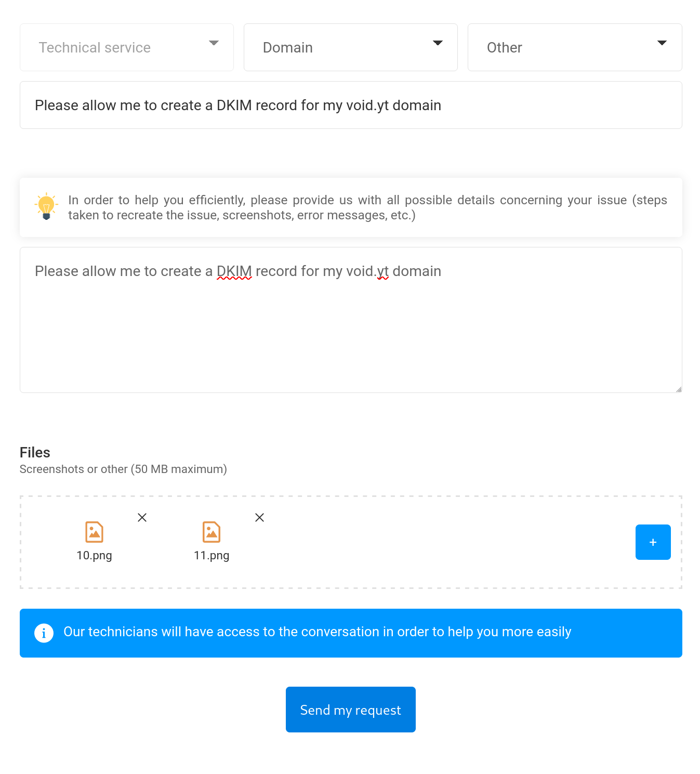
Task: Remove the 10.png attachment
Action: tap(142, 517)
